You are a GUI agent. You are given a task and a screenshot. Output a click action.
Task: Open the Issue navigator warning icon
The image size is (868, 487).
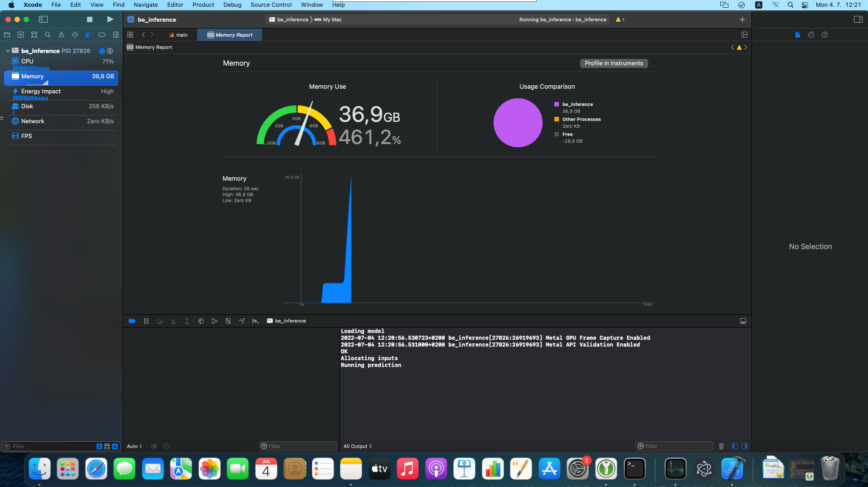(61, 35)
